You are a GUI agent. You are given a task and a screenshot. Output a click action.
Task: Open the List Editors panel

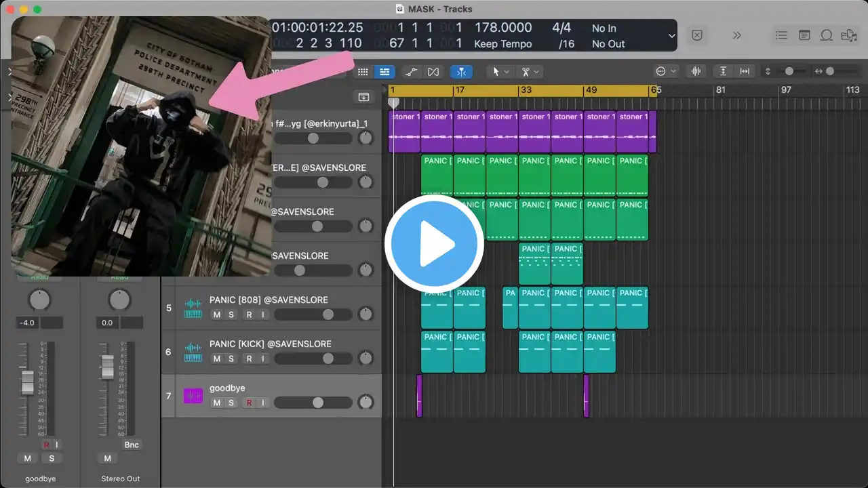[x=781, y=35]
